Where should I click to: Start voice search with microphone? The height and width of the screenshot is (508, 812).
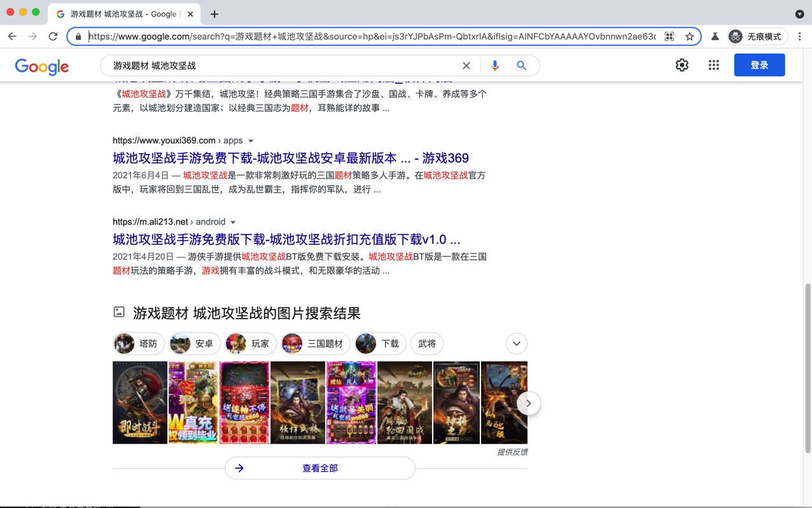pos(495,65)
